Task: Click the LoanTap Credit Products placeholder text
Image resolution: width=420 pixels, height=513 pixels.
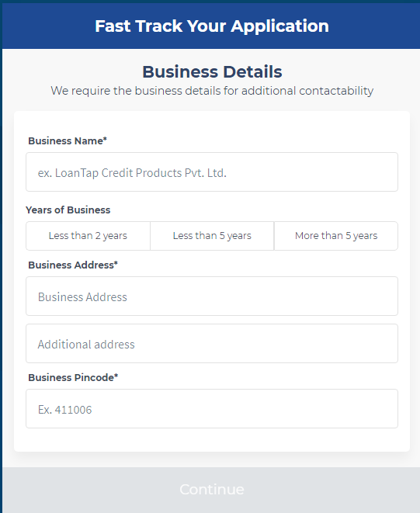Action: pyautogui.click(x=132, y=173)
